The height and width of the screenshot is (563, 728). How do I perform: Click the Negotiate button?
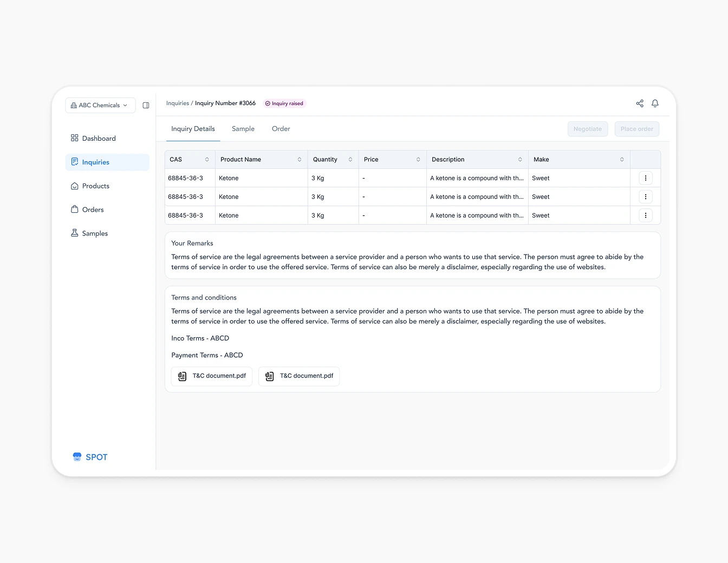click(588, 129)
